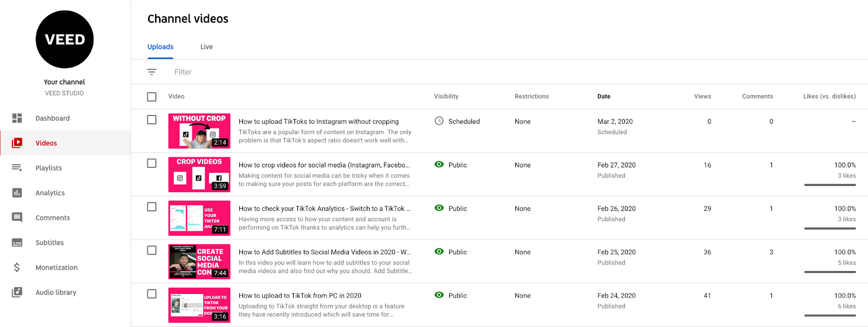Click the VEED channel avatar
This screenshot has width=868, height=327.
(x=65, y=39)
